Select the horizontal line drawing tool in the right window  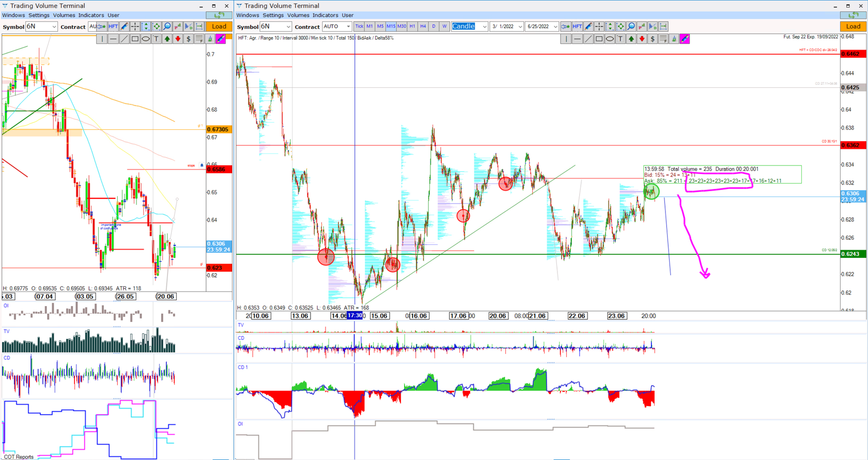(577, 39)
